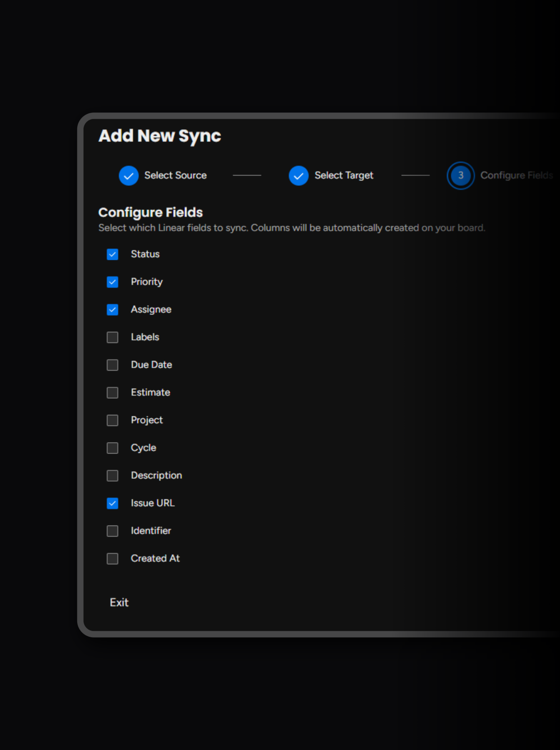Enable the Identifier field checkbox
Image resolution: width=560 pixels, height=750 pixels.
112,531
